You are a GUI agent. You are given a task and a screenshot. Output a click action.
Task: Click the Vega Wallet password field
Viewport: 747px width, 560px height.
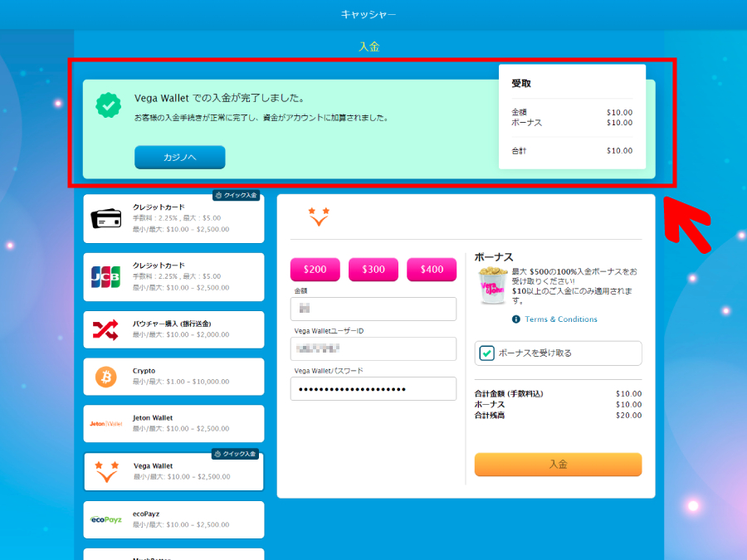click(373, 389)
